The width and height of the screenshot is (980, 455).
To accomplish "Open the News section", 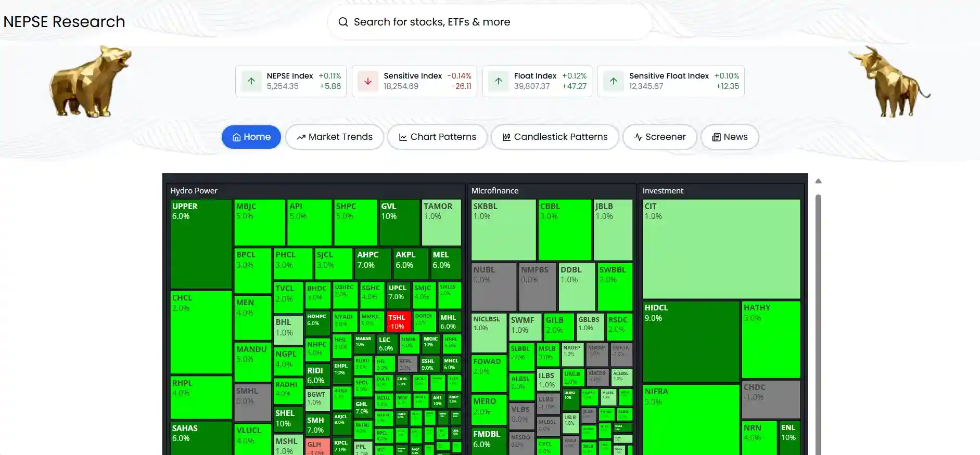I will coord(730,137).
